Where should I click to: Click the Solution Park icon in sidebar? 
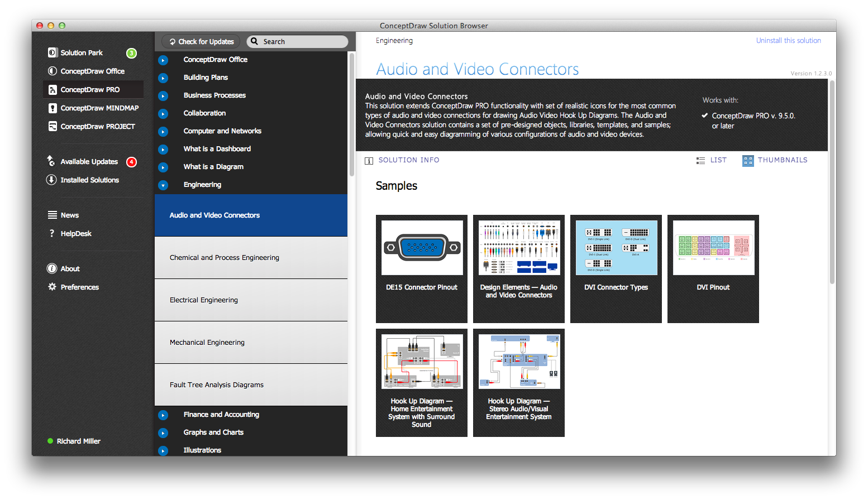pos(53,52)
